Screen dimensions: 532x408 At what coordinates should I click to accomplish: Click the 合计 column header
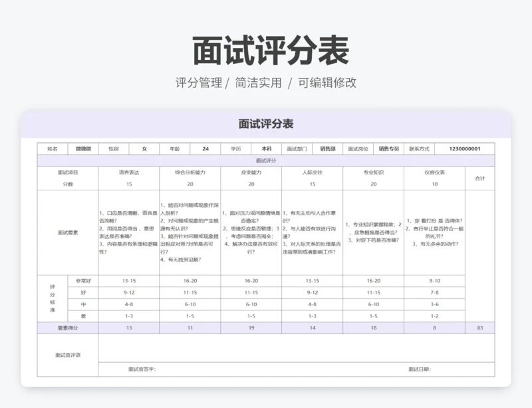click(479, 178)
